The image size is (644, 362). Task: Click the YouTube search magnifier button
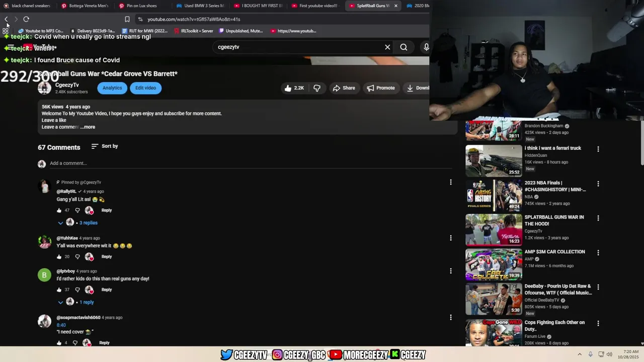pyautogui.click(x=404, y=47)
